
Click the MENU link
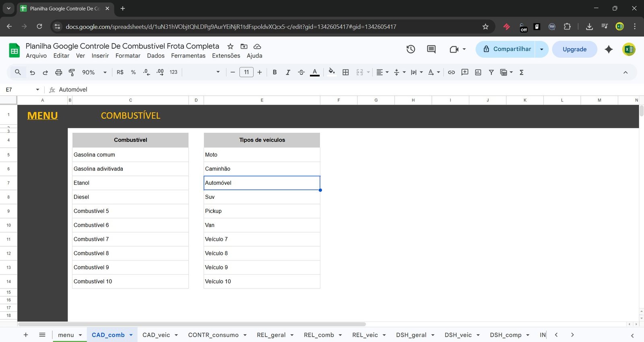coord(43,116)
